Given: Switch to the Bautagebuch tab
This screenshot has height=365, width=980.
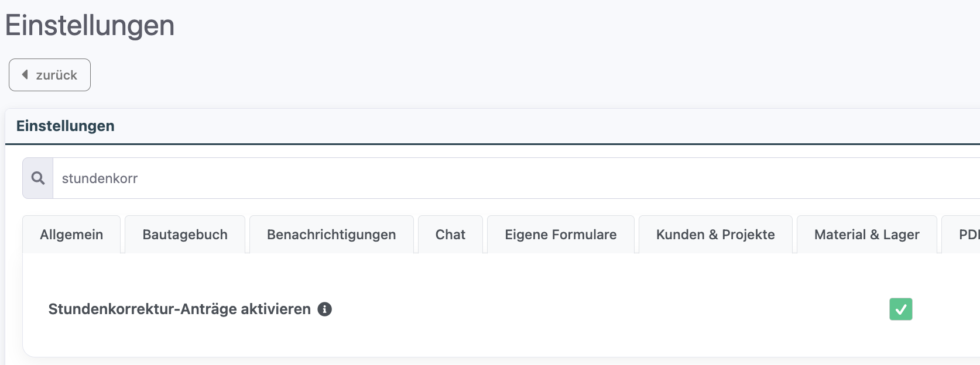Looking at the screenshot, I should click(185, 235).
